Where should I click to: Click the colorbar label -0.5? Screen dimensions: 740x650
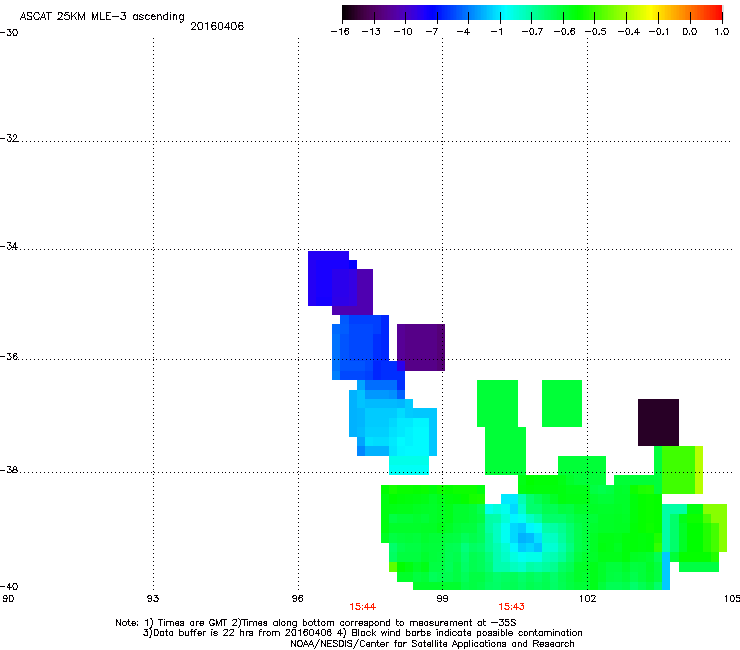pos(595,32)
